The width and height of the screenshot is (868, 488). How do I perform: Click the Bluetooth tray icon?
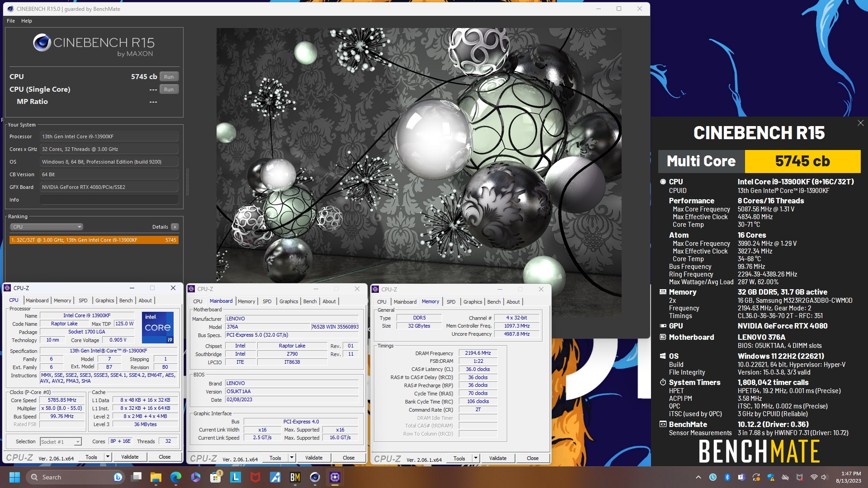pos(727,477)
